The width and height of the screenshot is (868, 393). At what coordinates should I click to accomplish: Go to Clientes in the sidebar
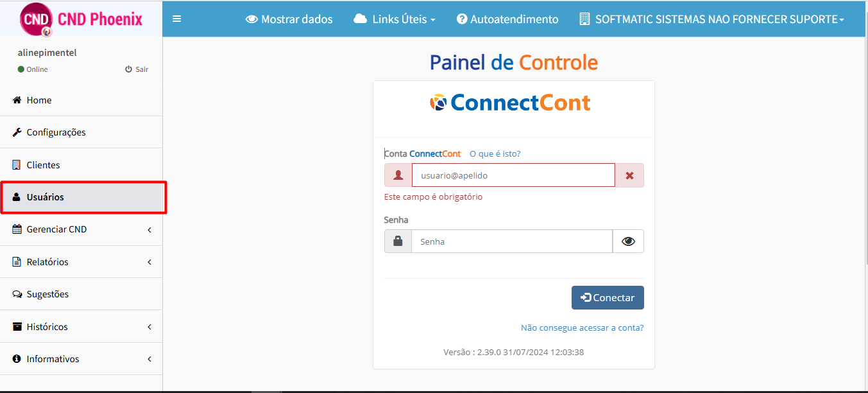(x=81, y=165)
